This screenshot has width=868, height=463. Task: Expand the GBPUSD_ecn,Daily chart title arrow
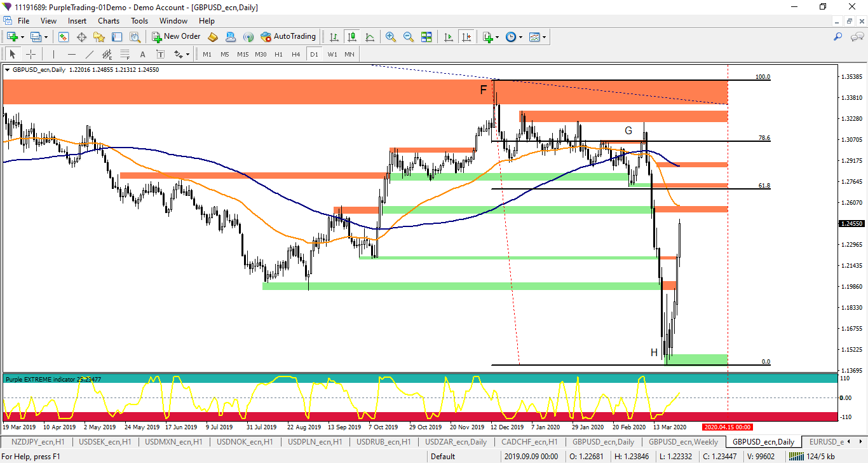click(7, 70)
